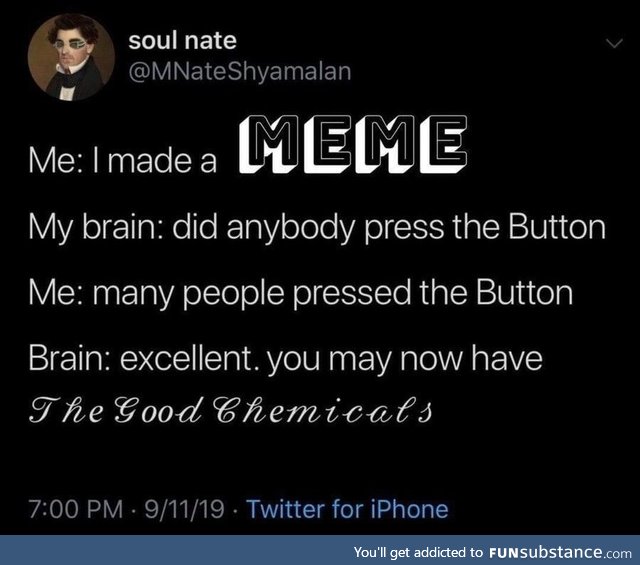The height and width of the screenshot is (565, 640).
Task: Click the 'Twitter for iPhone' source link
Action: 348,509
